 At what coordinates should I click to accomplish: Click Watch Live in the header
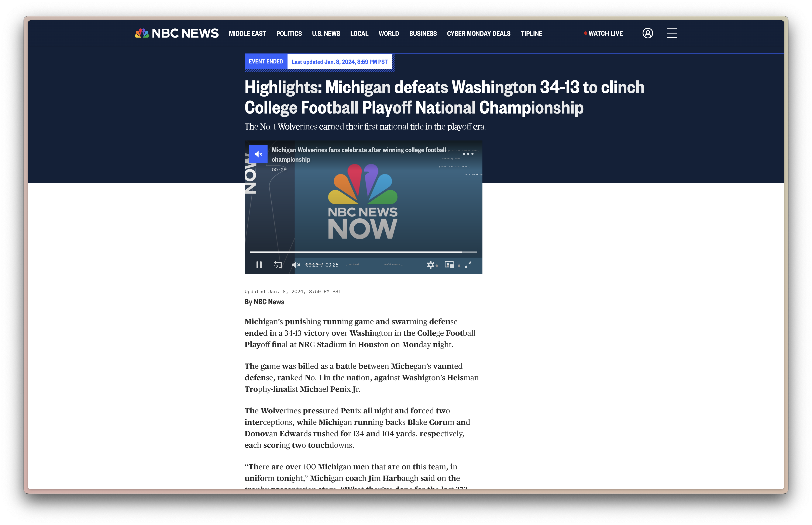point(603,33)
